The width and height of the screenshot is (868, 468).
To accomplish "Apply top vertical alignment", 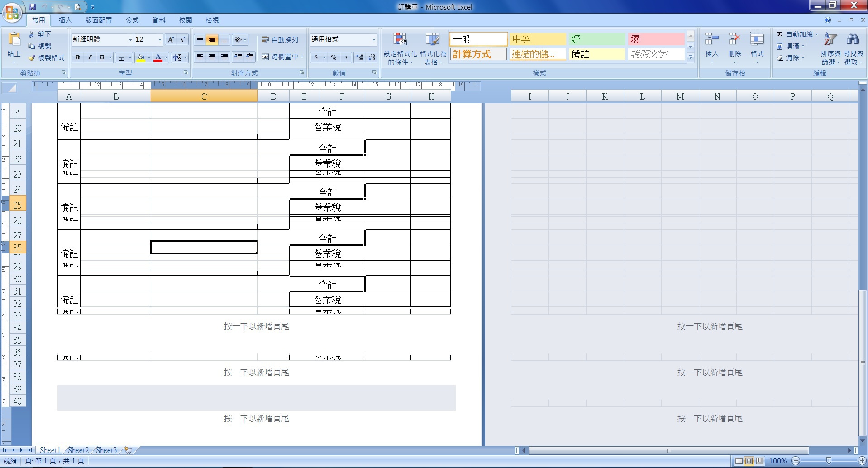I will tap(200, 40).
